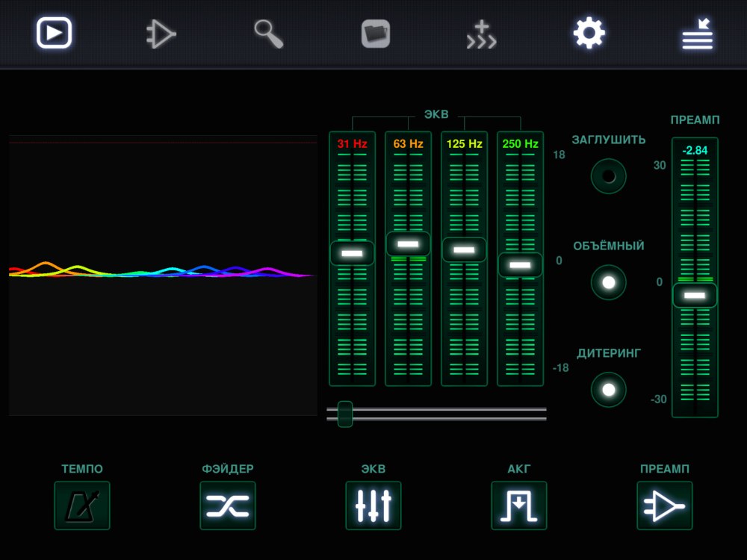Open the folder browser icon

point(376,34)
